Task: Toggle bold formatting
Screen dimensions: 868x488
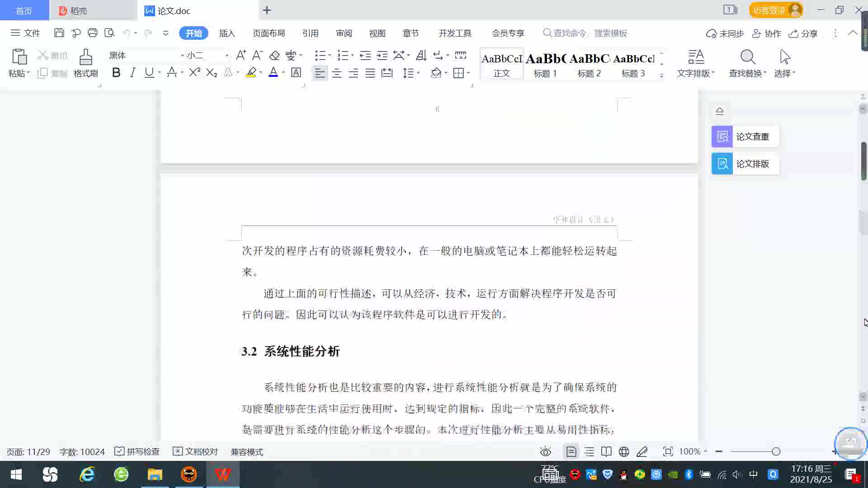Action: pyautogui.click(x=116, y=73)
